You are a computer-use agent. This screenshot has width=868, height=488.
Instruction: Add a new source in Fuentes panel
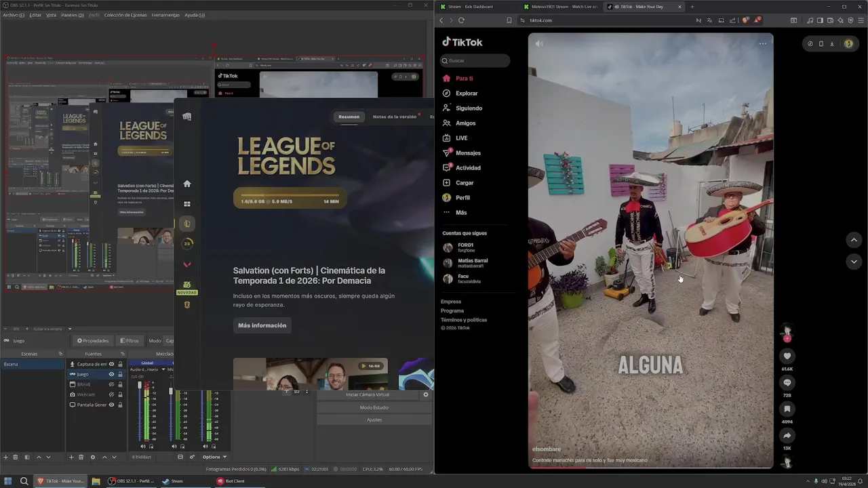[x=71, y=457]
